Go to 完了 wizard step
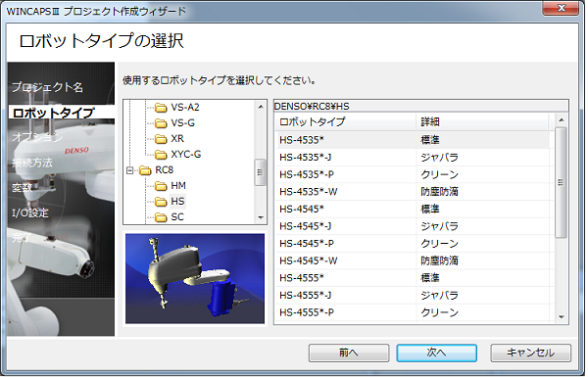This screenshot has width=588, height=377. coord(22,237)
